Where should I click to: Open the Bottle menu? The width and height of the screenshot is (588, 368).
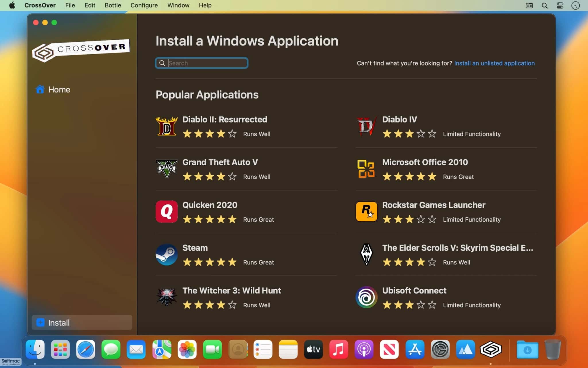coord(113,5)
